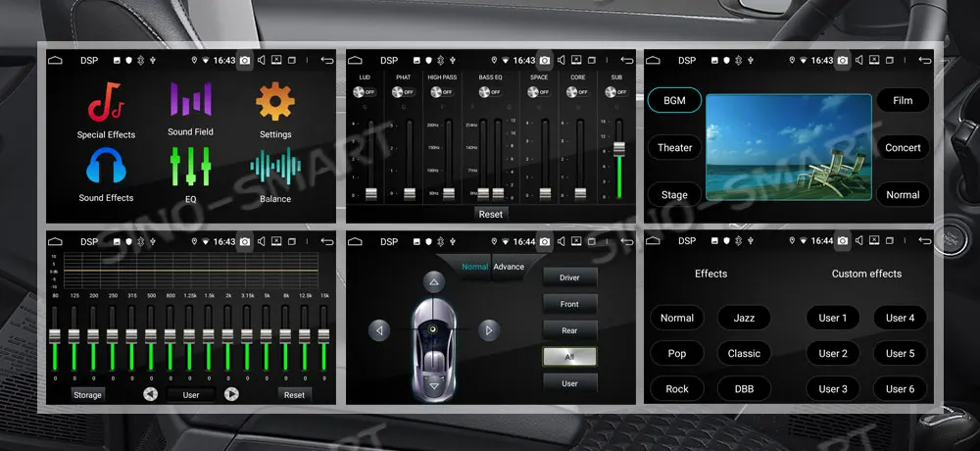Shift balance right with the arrow beside the car
This screenshot has height=451, width=980.
489,330
